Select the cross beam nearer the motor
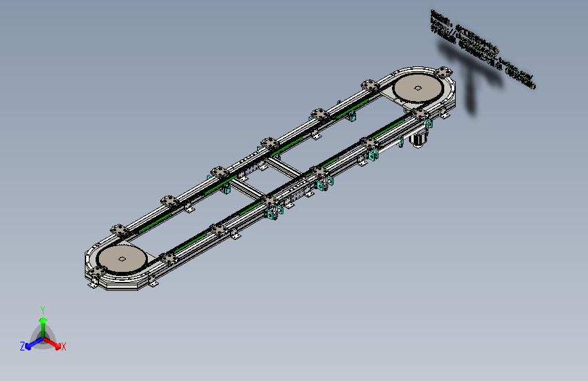Screen dimensions: 588x381 coord(284,167)
